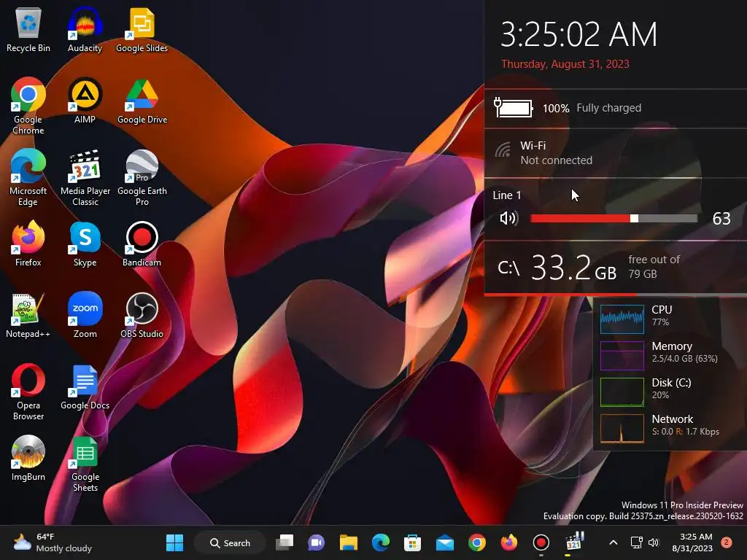Open the Chat app in taskbar

[x=317, y=542]
